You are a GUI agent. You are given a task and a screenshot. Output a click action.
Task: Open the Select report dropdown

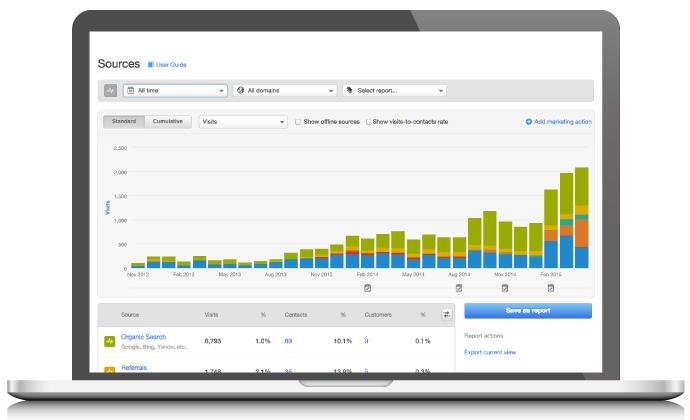(394, 90)
